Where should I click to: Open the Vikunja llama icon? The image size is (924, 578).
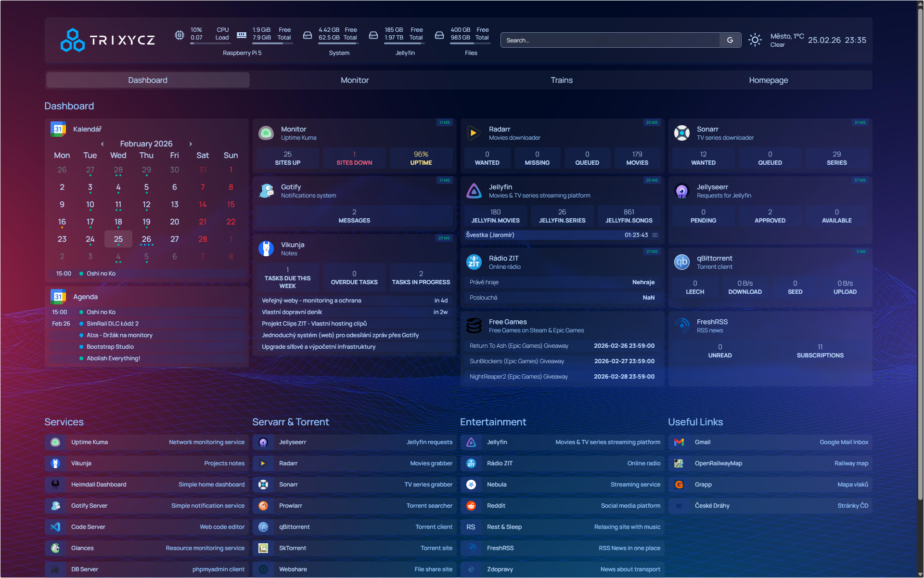point(266,249)
